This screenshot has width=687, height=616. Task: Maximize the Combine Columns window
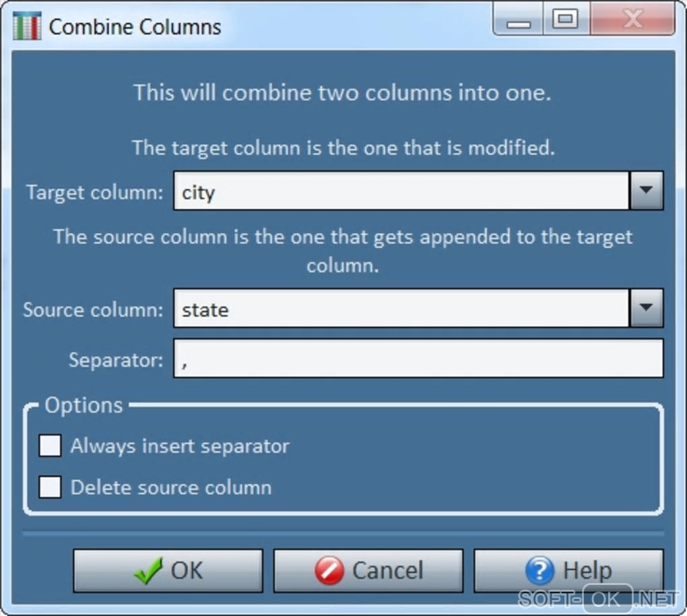click(564, 20)
